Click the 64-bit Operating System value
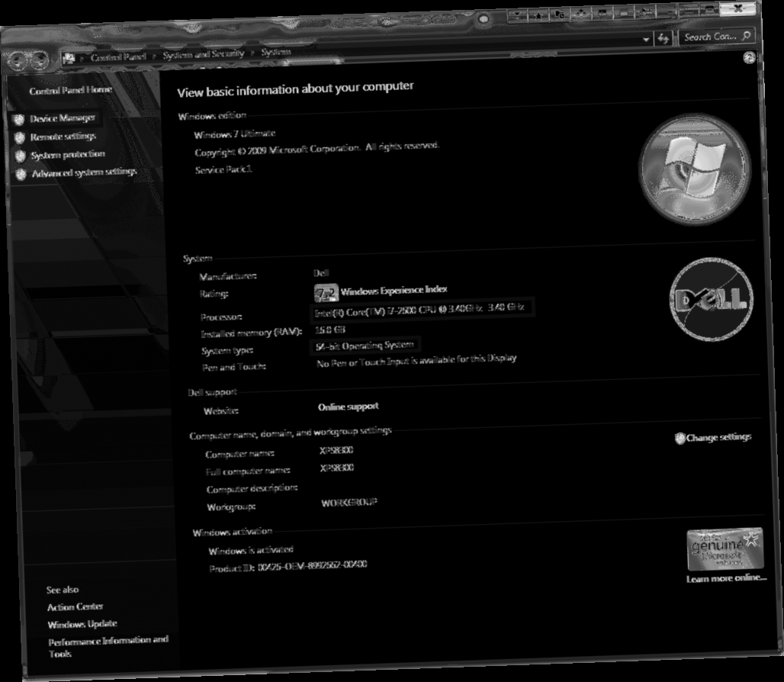 click(365, 346)
